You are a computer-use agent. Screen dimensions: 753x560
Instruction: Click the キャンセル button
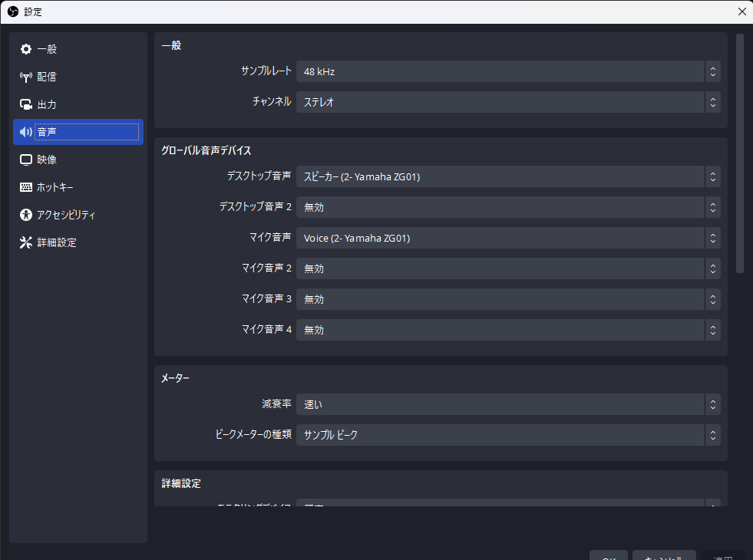(x=664, y=555)
